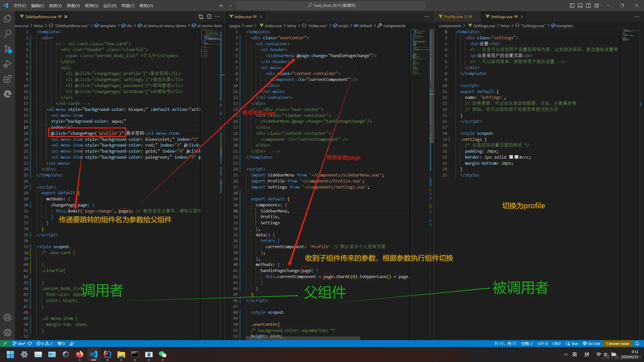This screenshot has width=644, height=362.
Task: Open More Actions menu of SidebarMenu.vue editor
Action: point(217,17)
